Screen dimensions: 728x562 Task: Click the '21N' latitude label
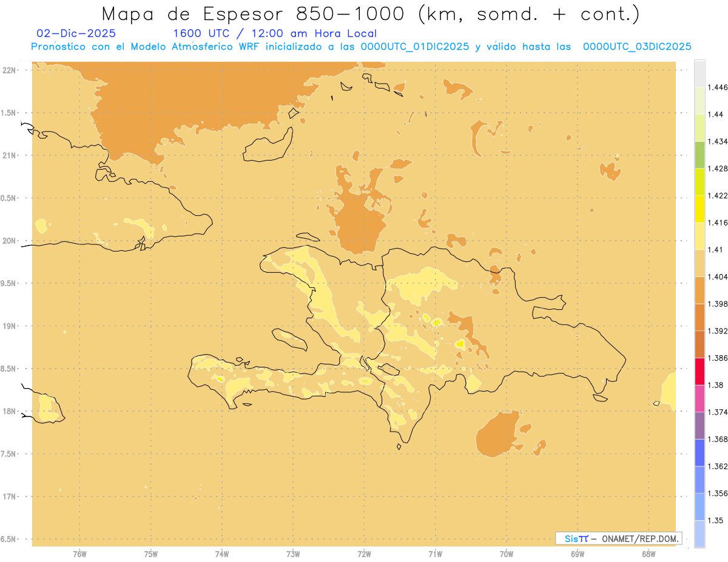pyautogui.click(x=10, y=155)
